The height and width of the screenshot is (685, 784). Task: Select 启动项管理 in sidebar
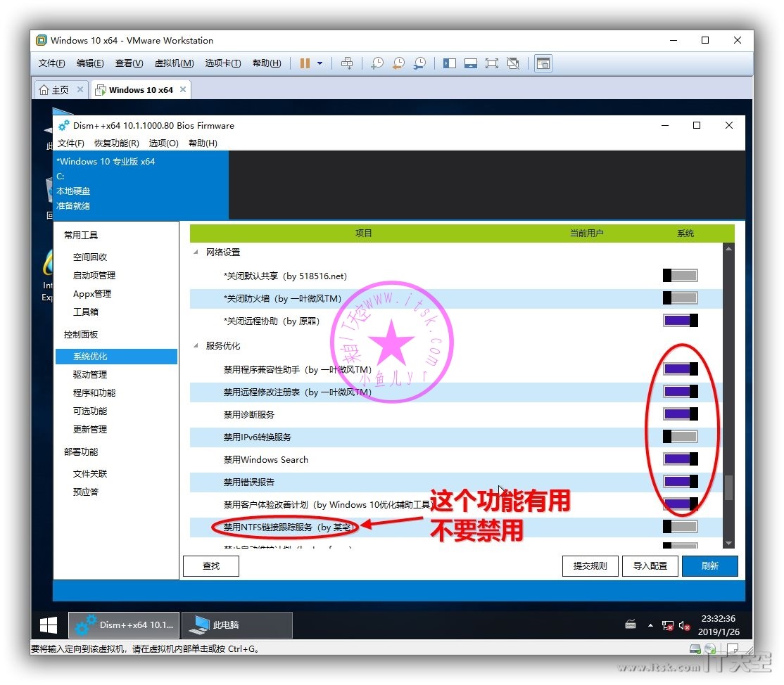[94, 276]
